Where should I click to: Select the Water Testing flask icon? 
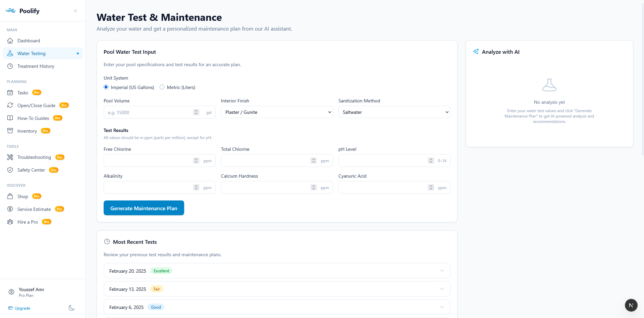pos(10,53)
